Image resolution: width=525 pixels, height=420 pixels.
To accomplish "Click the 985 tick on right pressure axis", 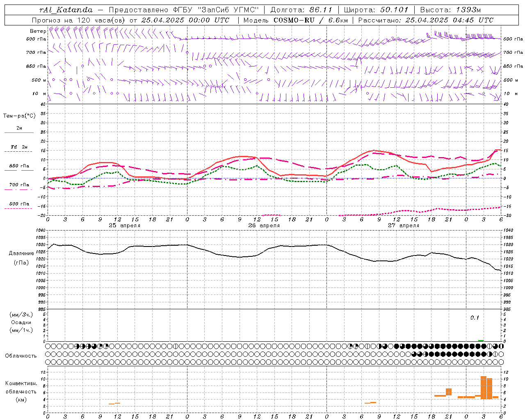I will [x=508, y=309].
